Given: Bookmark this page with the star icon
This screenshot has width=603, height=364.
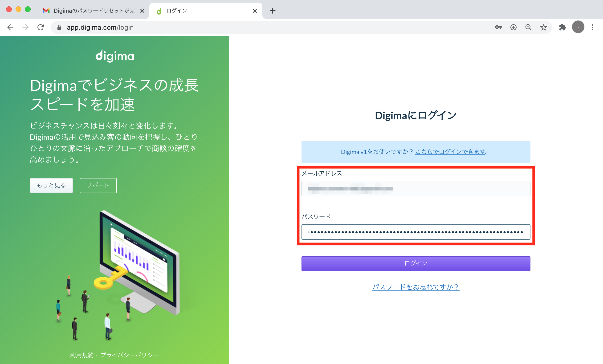Looking at the screenshot, I should tap(544, 27).
